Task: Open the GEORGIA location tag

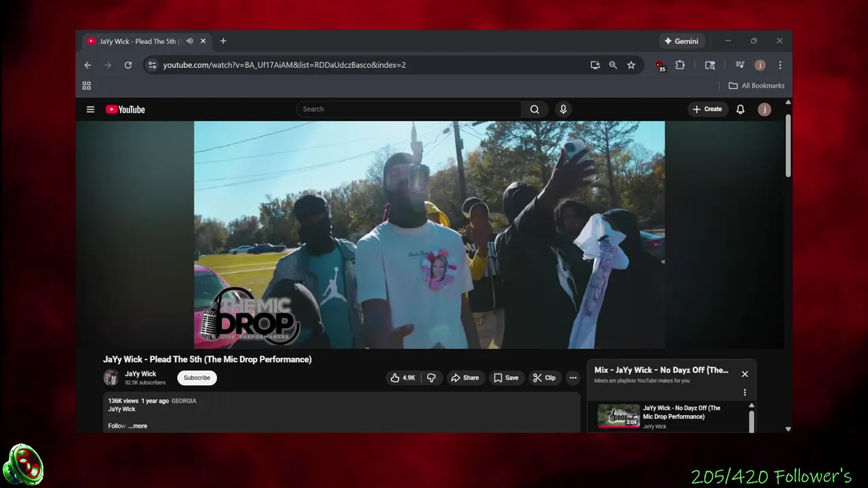Action: [x=184, y=401]
